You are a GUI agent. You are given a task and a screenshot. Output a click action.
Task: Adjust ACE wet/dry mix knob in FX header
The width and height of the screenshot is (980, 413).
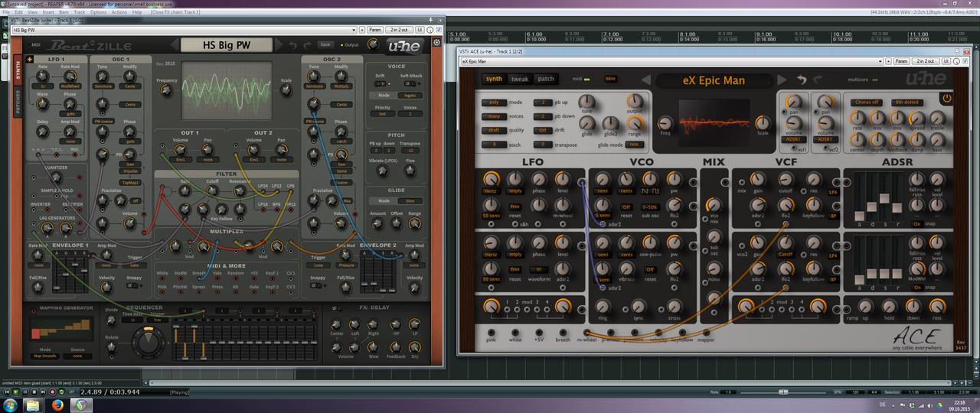pyautogui.click(x=955, y=60)
